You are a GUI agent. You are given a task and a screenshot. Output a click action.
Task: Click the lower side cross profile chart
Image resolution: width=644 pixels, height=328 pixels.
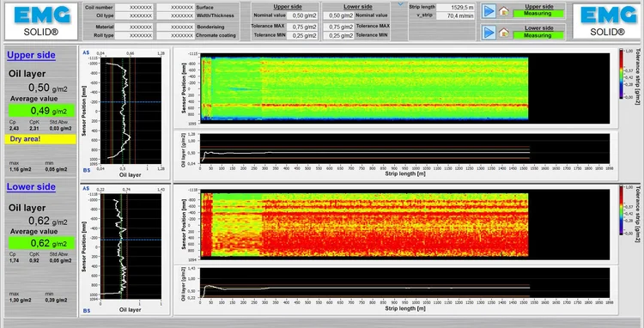click(x=131, y=246)
